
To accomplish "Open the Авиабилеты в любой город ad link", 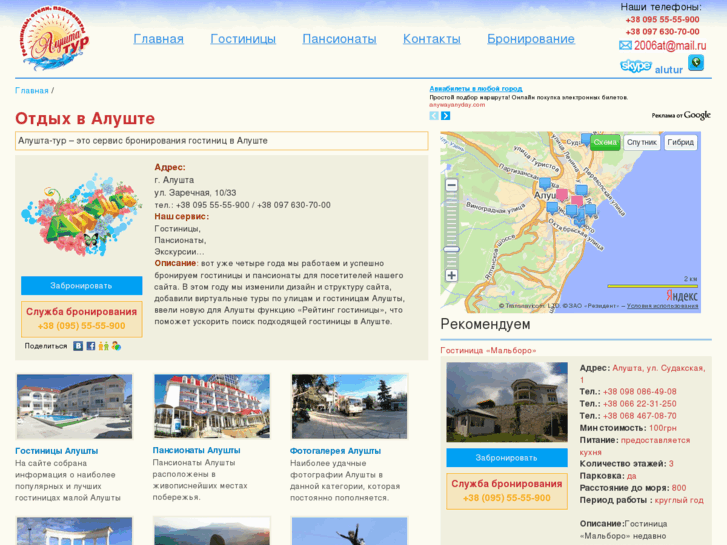I will [476, 89].
